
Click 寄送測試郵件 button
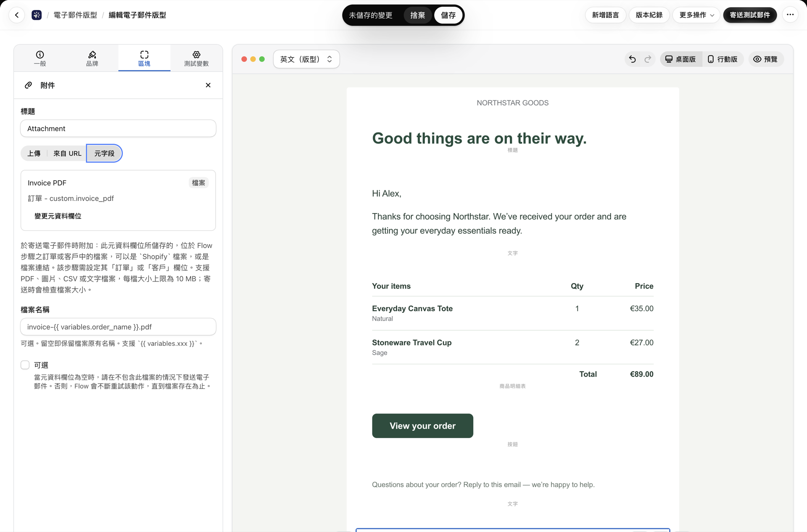click(x=750, y=15)
